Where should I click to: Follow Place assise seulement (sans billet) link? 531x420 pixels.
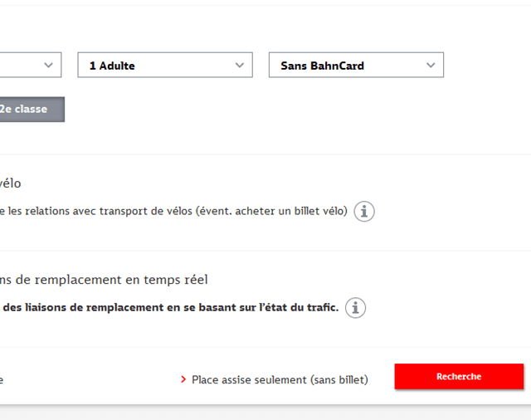click(280, 379)
